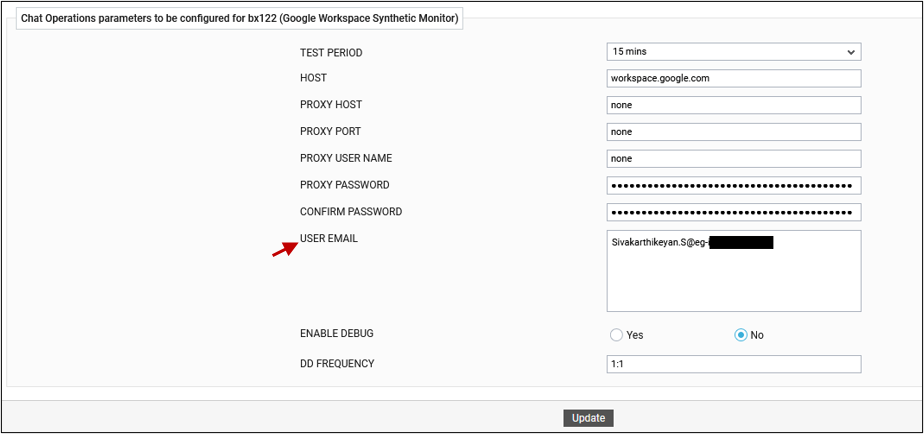Screen dimensions: 924x434
Task: Select the No radio button for ENABLE DEBUG
Action: pyautogui.click(x=741, y=335)
